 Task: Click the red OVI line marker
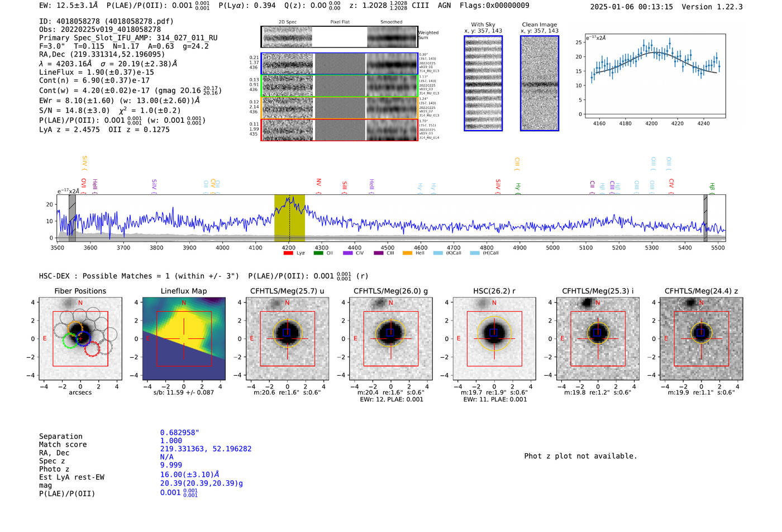[x=83, y=186]
